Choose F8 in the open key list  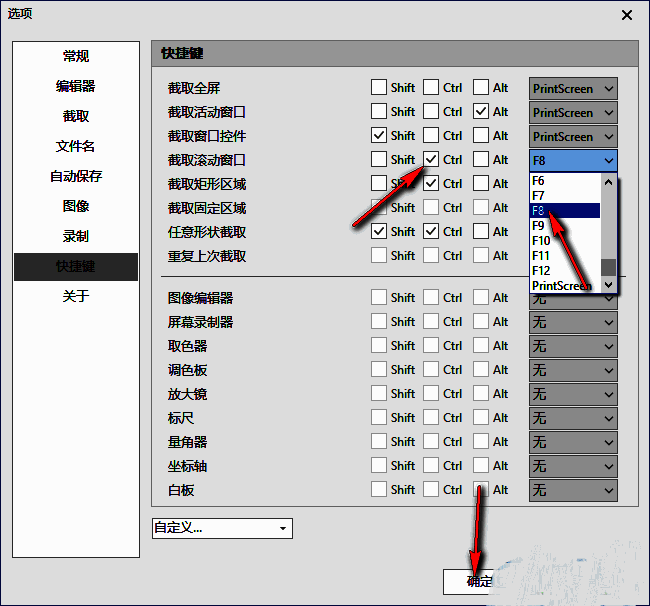[x=565, y=211]
